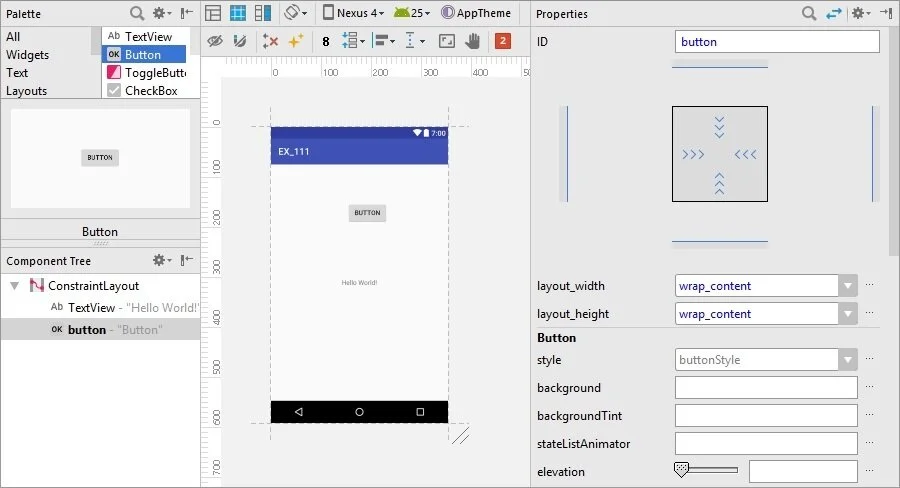900x488 pixels.
Task: Select the Blueprint view icon
Action: [x=238, y=13]
